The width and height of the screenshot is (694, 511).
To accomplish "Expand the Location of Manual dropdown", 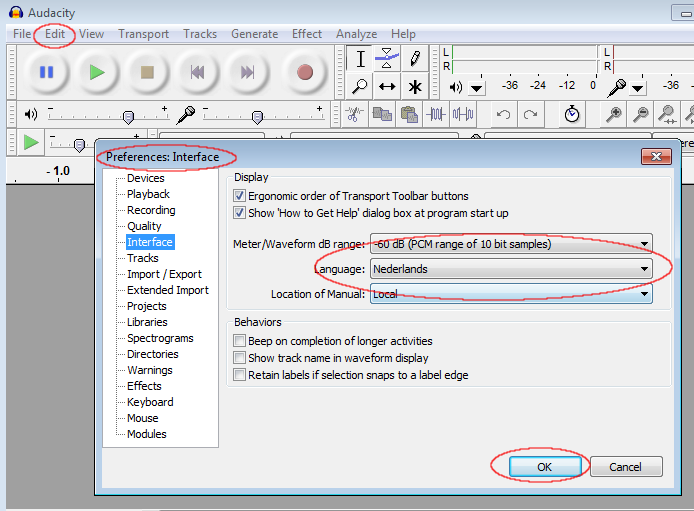I will (511, 294).
